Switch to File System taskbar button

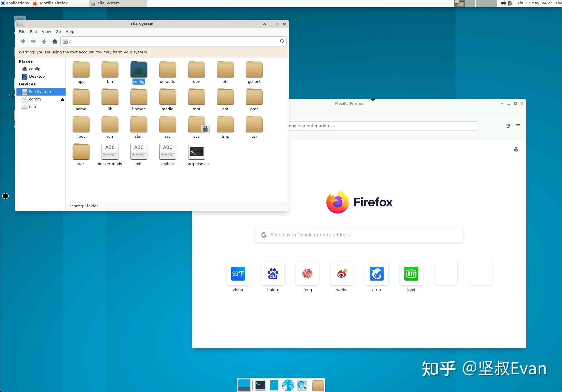[118, 3]
